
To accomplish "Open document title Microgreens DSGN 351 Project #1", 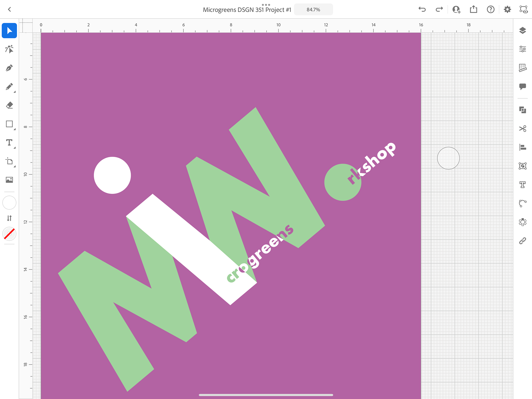I will 247,10.
